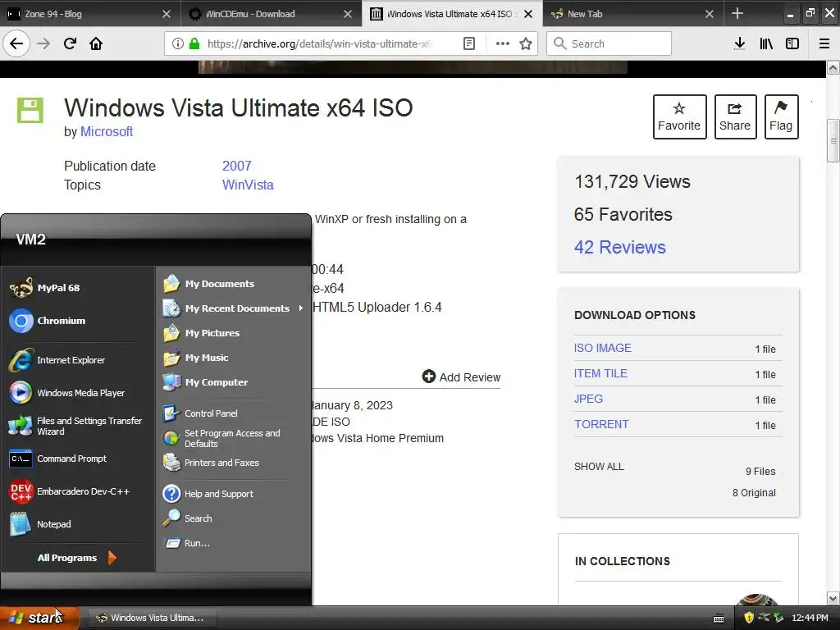This screenshot has width=840, height=630.
Task: Toggle Reader View icon in address bar
Action: point(469,43)
